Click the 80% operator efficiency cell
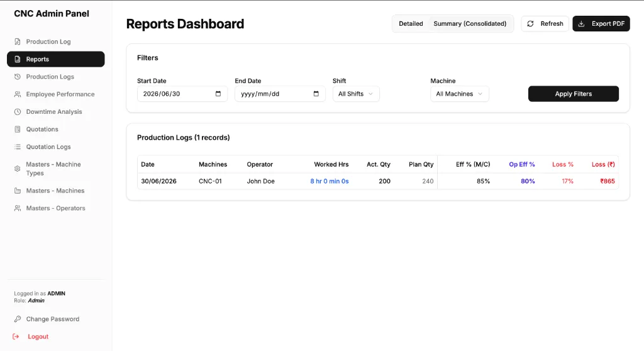The width and height of the screenshot is (644, 351). tap(528, 181)
